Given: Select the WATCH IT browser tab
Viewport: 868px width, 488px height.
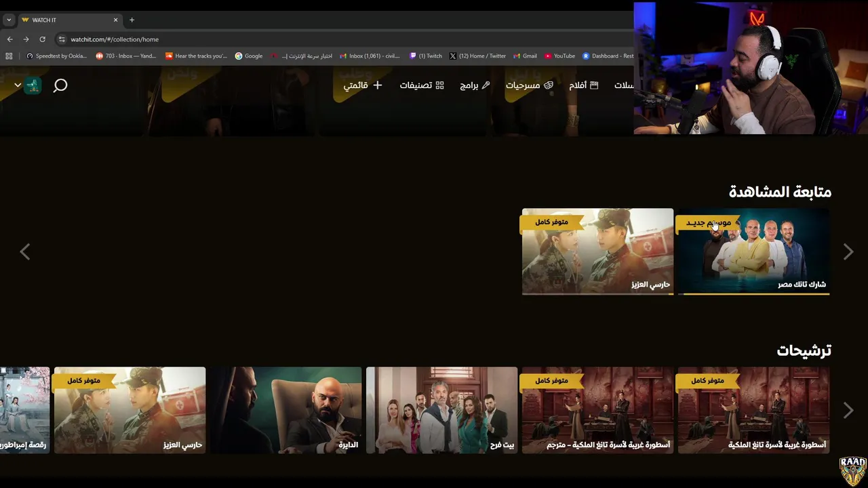Looking at the screenshot, I should pos(69,20).
